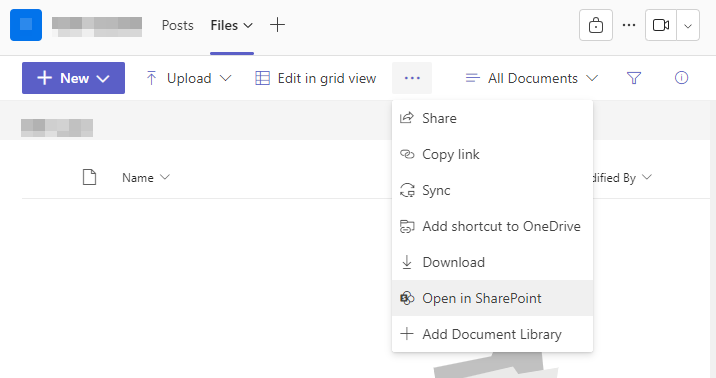This screenshot has height=378, width=716.
Task: Choose Copy link from the menu
Action: [492, 154]
